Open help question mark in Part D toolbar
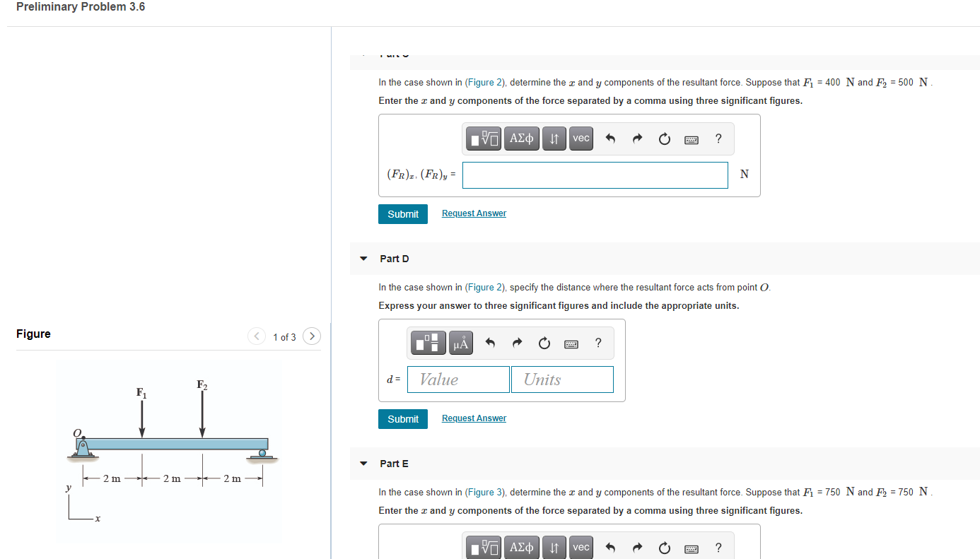Viewport: 980px width, 559px height. pos(598,343)
